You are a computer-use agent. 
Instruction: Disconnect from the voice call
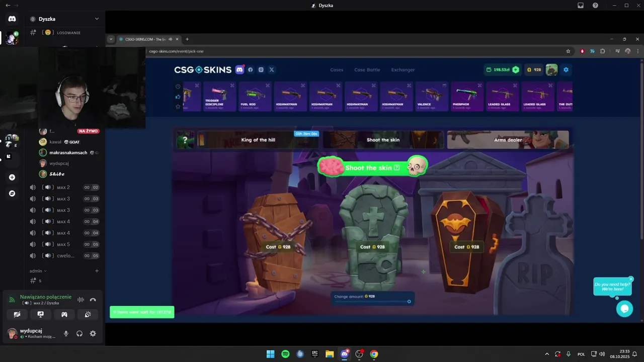click(x=93, y=300)
